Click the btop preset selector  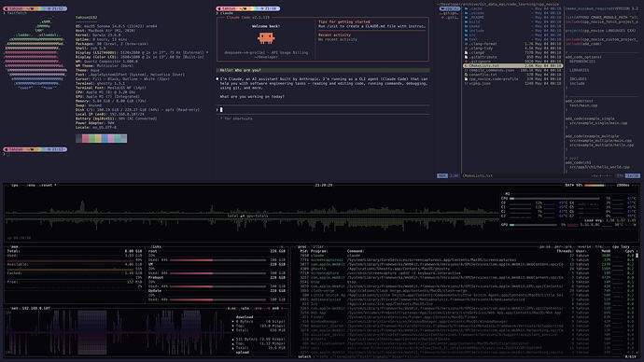point(47,185)
